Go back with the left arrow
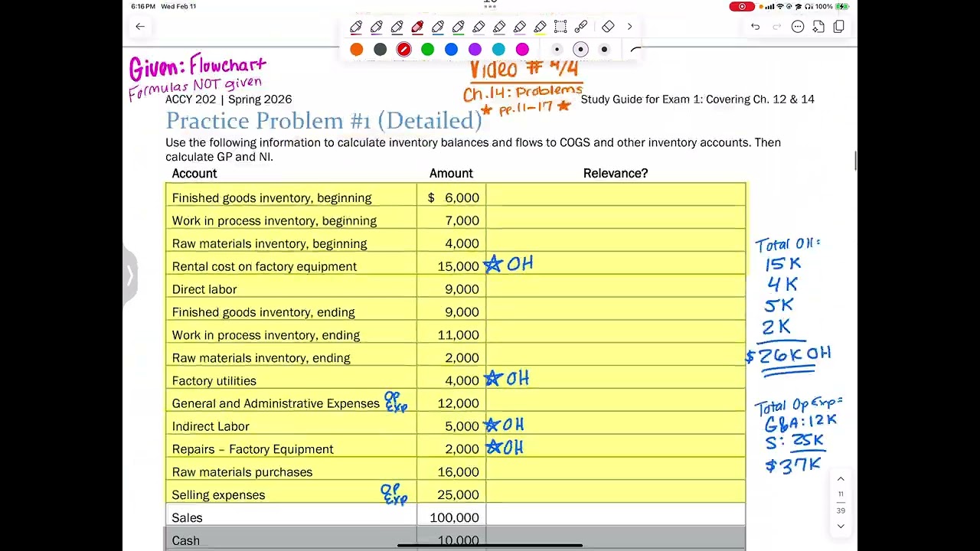This screenshot has width=980, height=551. point(140,27)
